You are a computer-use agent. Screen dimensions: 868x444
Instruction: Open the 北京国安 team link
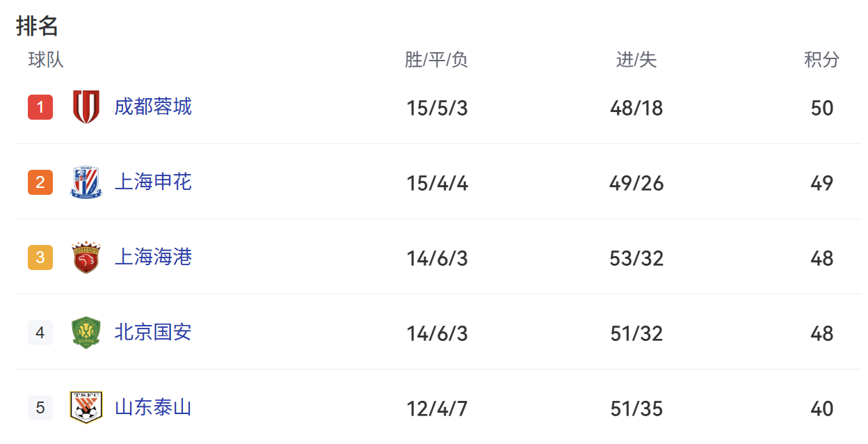point(153,333)
